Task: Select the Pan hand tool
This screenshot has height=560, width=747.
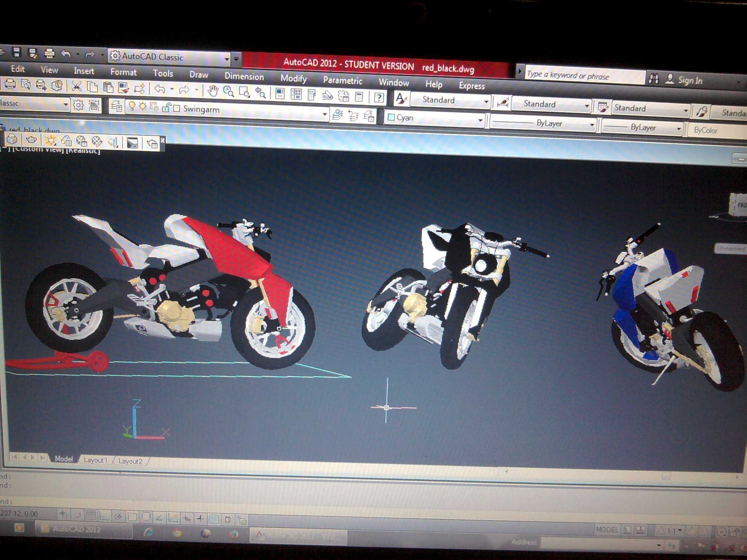Action: pos(213,90)
